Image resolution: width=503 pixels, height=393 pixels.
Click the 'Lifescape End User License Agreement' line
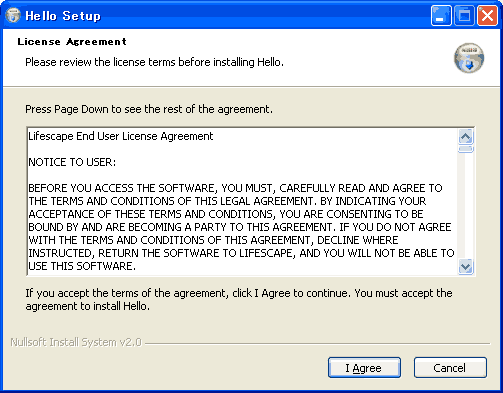click(x=121, y=136)
